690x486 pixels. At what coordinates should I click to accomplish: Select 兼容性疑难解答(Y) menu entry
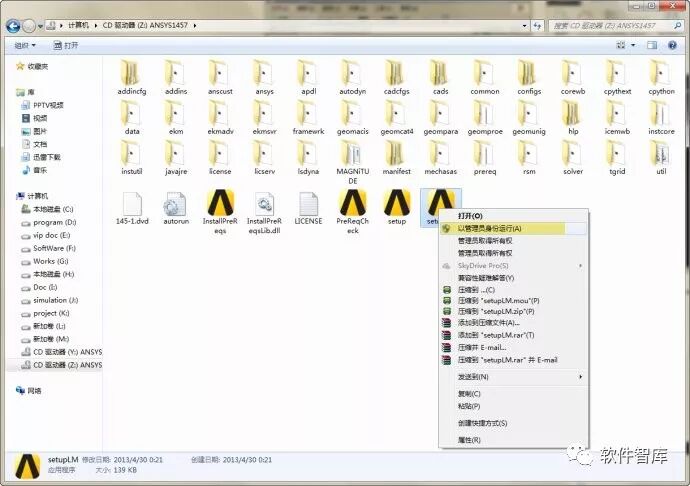513,278
